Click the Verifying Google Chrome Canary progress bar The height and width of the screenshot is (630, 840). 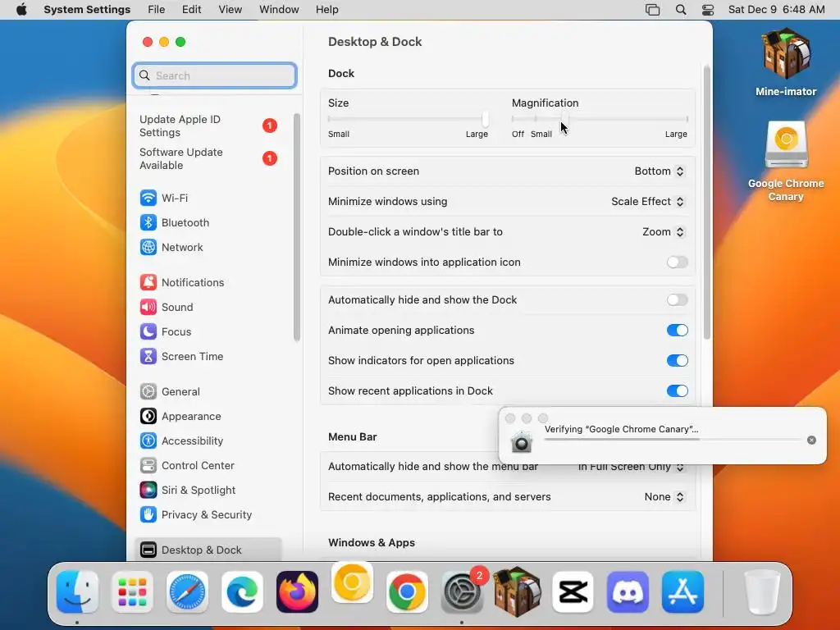[673, 440]
